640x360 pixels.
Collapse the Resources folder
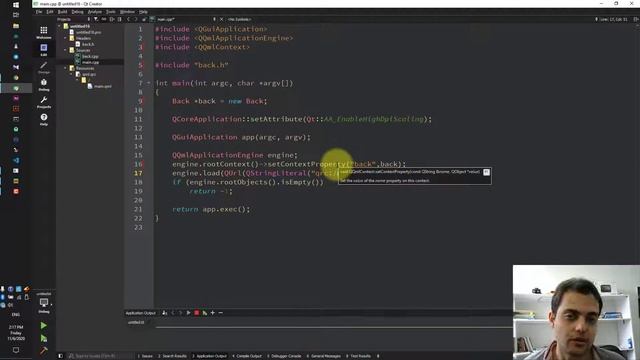65,68
